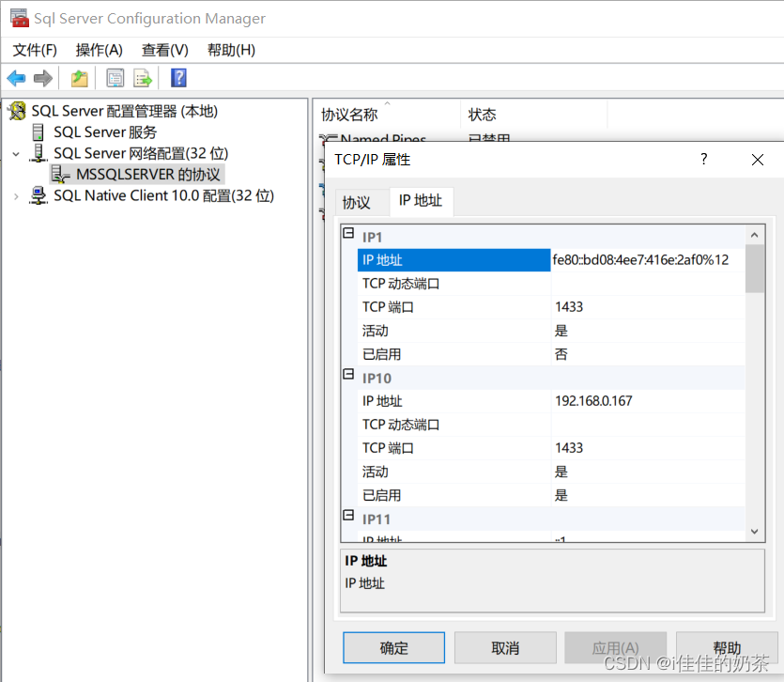Click the 已启用 value 是 under IP10

tap(561, 495)
